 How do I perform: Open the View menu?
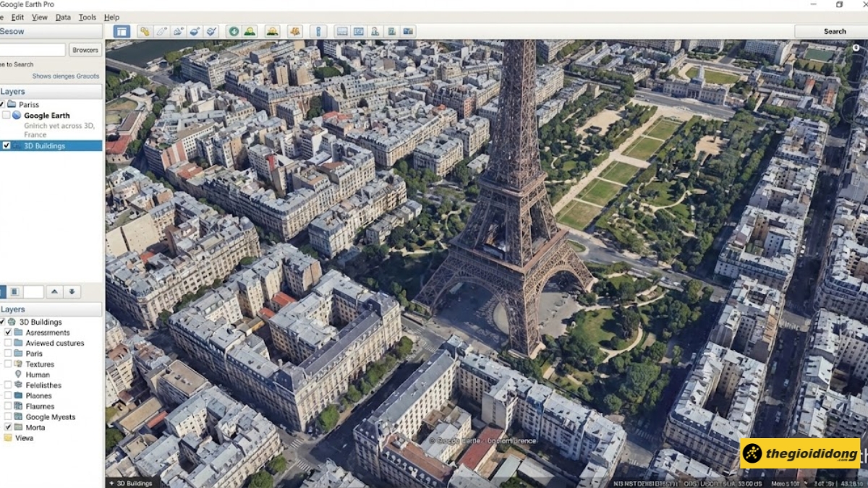tap(40, 17)
